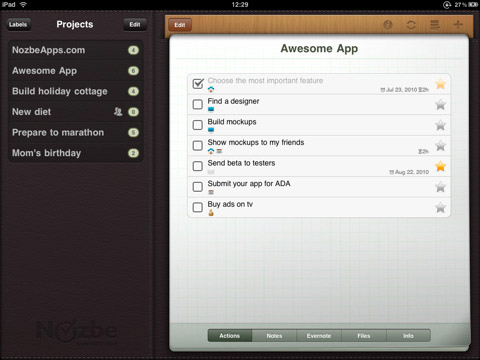Click the task title 'Send beta to testers'

(241, 163)
